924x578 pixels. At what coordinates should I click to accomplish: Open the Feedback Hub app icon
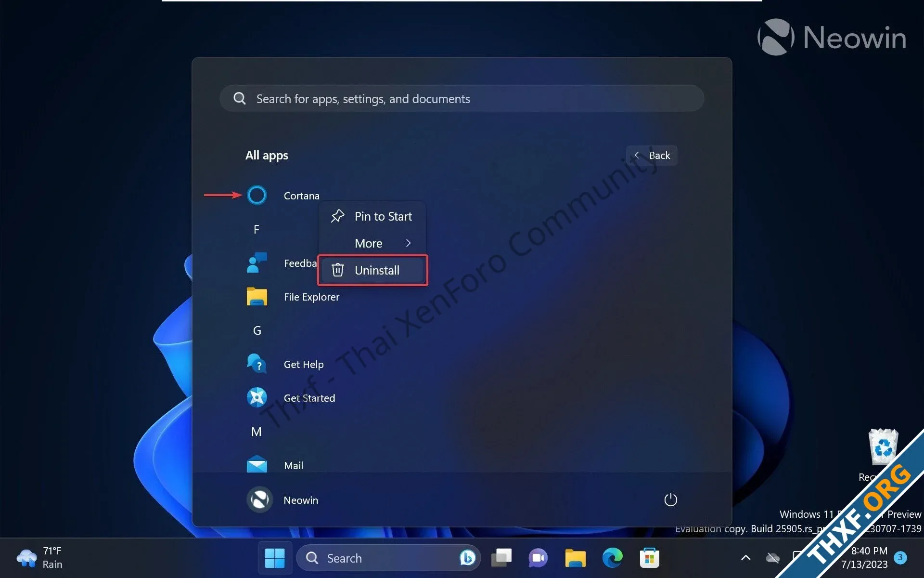point(257,263)
